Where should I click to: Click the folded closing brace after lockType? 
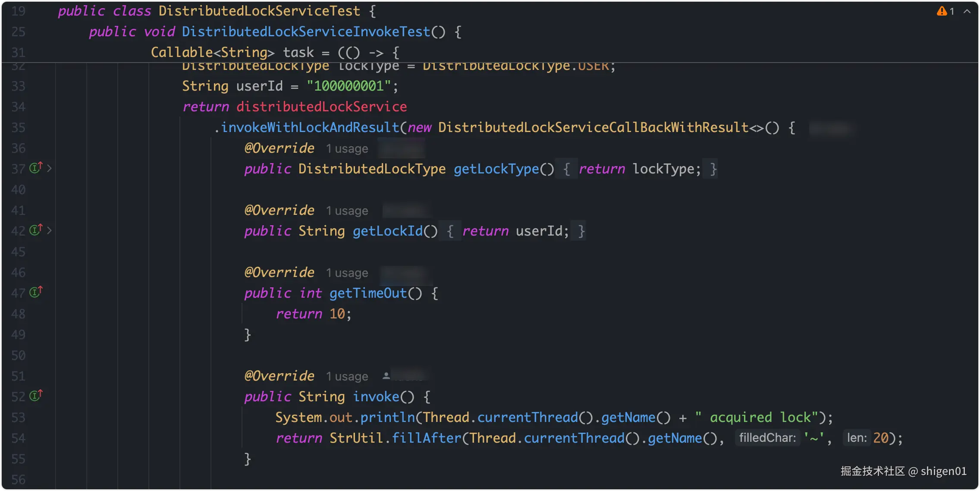point(713,169)
